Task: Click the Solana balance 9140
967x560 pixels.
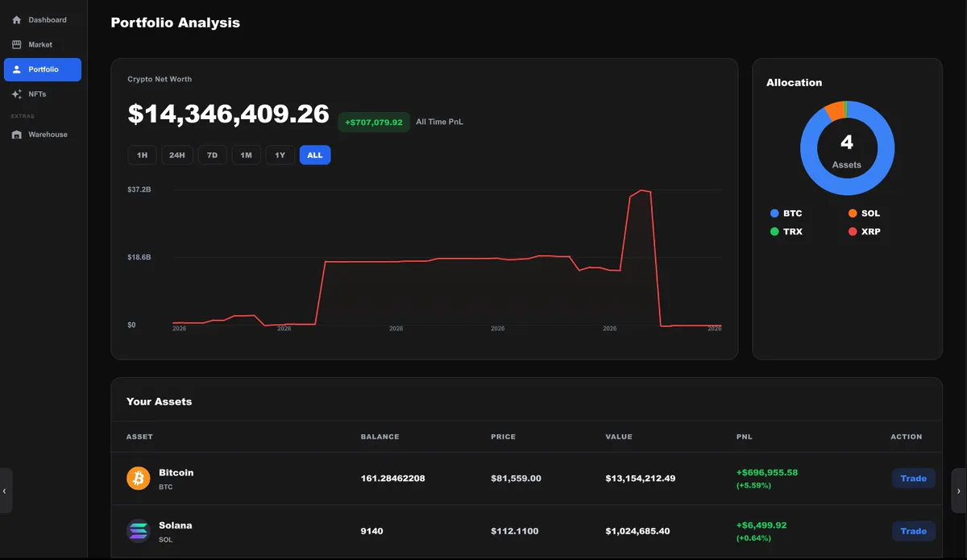Action: [372, 531]
